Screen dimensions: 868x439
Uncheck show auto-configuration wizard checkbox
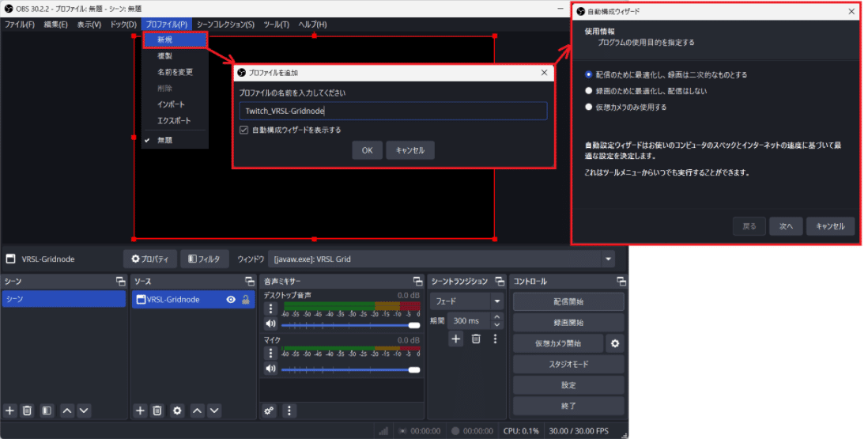(243, 130)
